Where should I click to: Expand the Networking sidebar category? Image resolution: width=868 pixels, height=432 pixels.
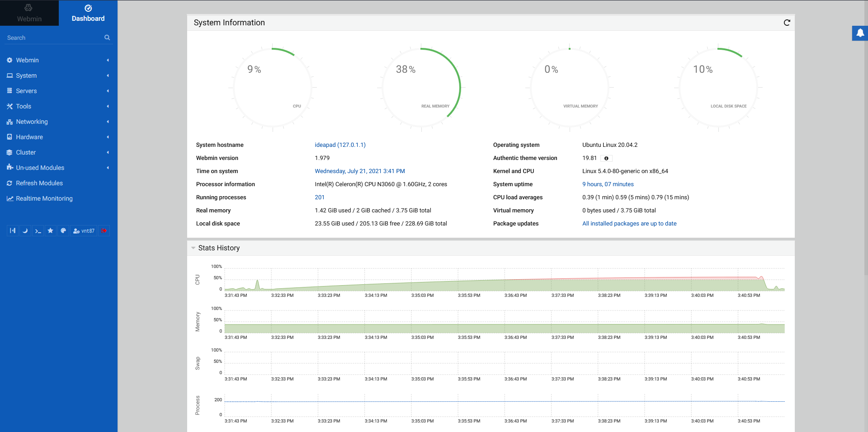click(59, 122)
